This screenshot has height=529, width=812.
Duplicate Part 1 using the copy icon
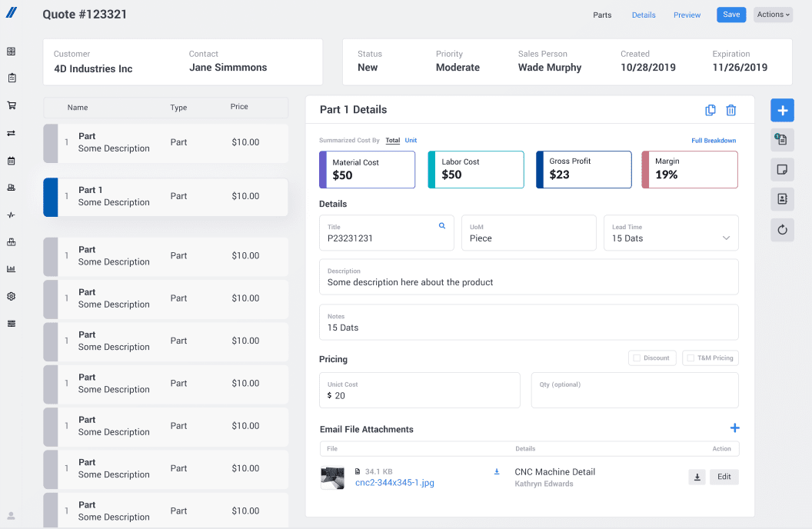pos(710,110)
